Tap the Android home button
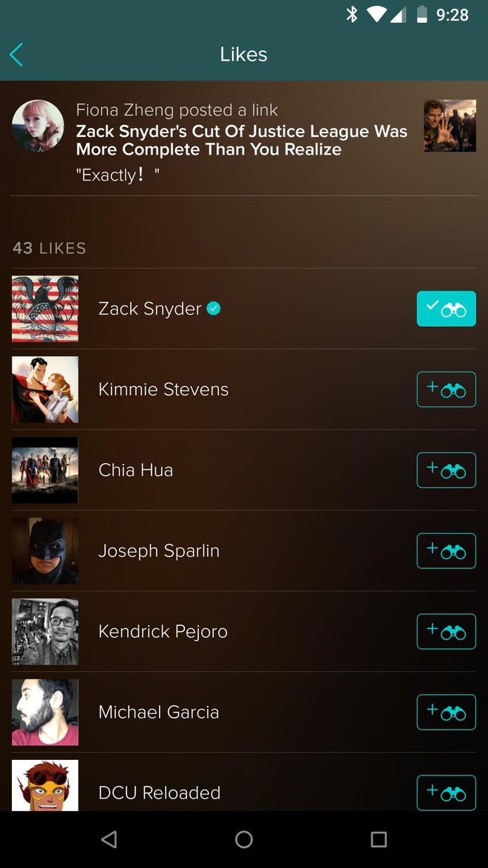The width and height of the screenshot is (488, 868). [x=244, y=840]
